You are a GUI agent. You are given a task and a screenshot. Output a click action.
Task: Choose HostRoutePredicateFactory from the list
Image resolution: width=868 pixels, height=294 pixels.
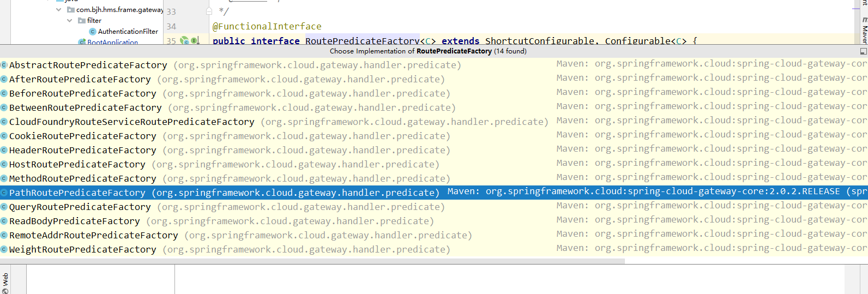[77, 164]
